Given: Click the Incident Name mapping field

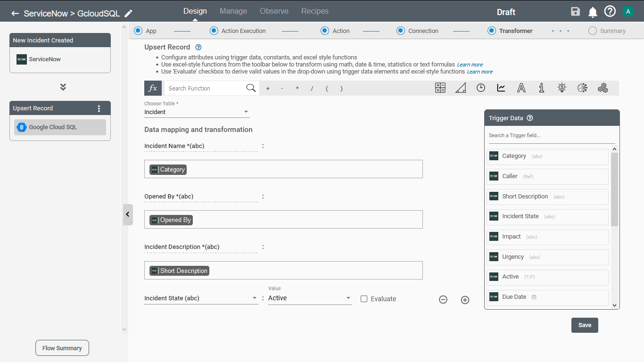Looking at the screenshot, I should coord(283,169).
